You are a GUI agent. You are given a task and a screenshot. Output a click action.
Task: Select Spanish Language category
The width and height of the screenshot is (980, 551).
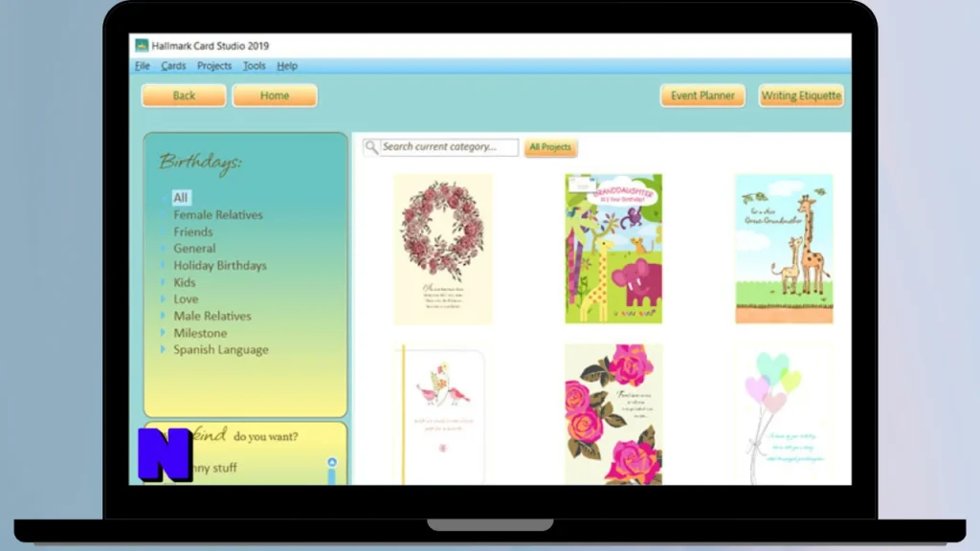pyautogui.click(x=221, y=350)
